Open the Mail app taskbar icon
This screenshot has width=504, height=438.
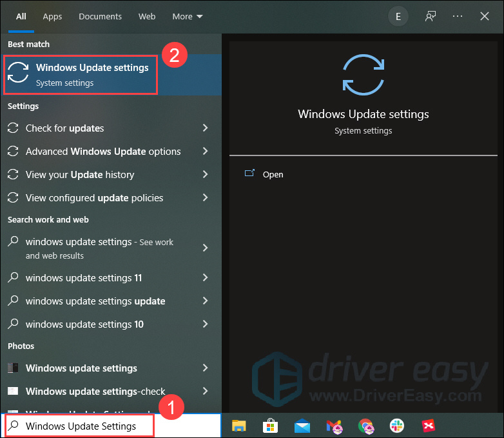302,426
